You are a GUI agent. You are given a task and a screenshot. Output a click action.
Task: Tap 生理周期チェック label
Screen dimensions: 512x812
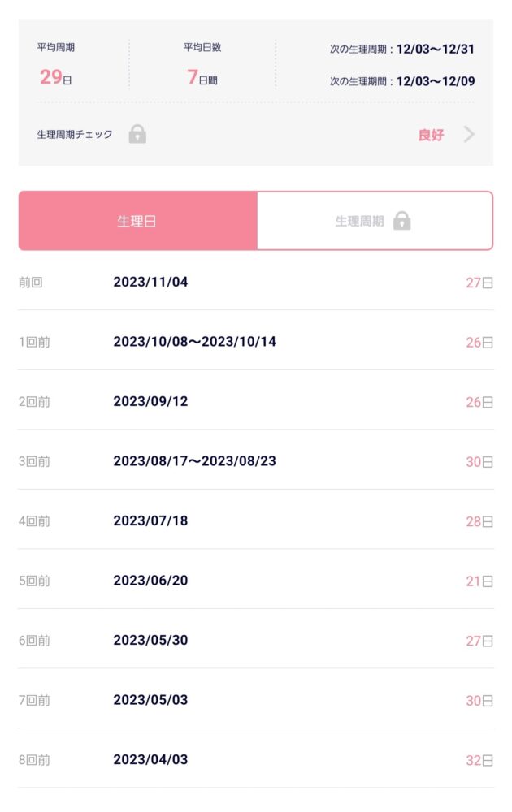coord(75,135)
